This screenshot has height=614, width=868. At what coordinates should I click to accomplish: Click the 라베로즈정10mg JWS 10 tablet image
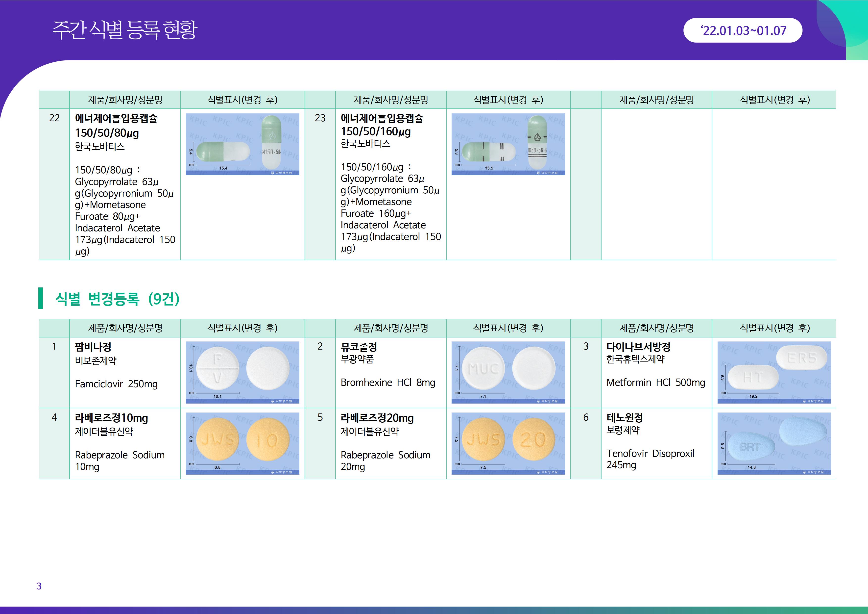click(x=242, y=443)
